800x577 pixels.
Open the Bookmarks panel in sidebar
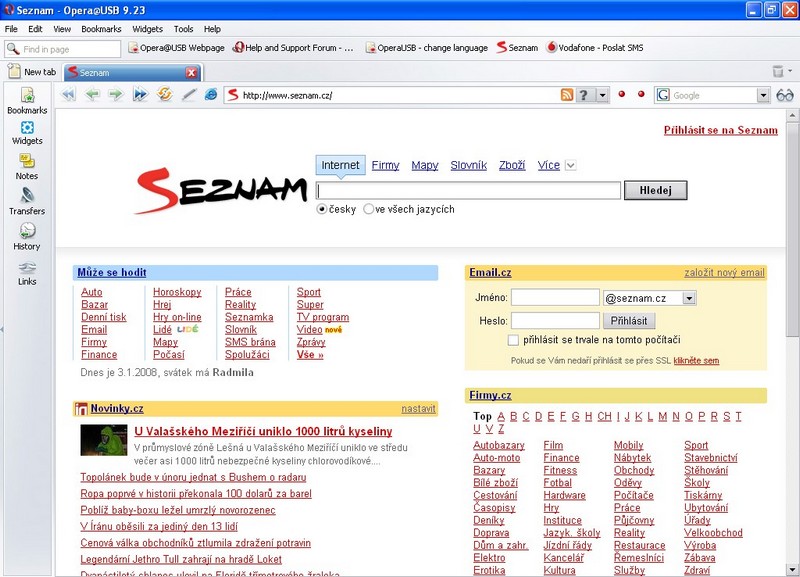point(27,101)
